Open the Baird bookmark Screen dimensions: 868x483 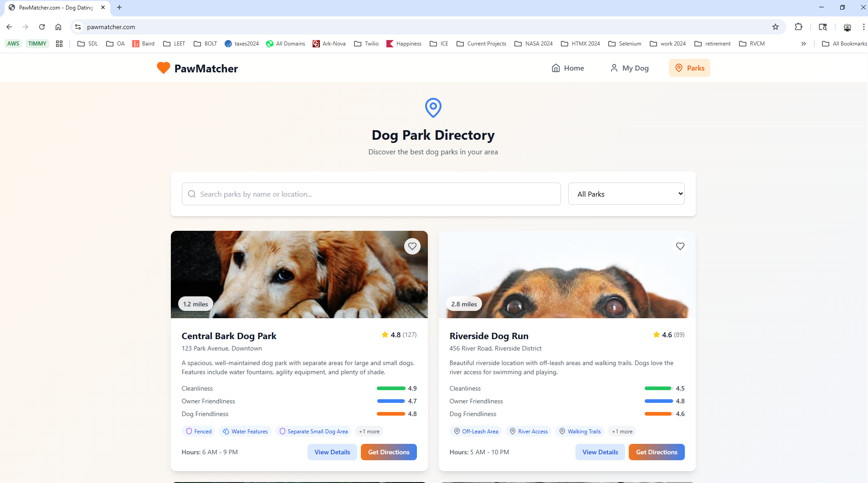click(143, 44)
